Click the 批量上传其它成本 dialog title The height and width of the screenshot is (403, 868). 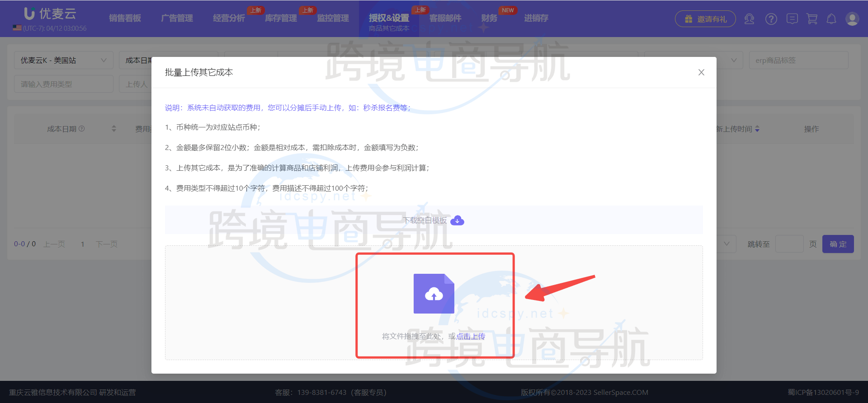[199, 72]
